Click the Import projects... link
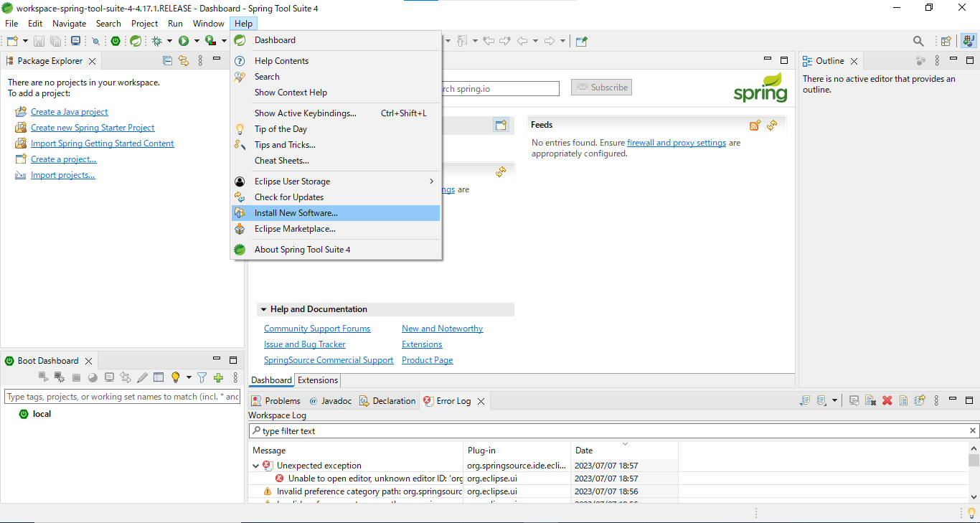Image resolution: width=980 pixels, height=523 pixels. 62,175
